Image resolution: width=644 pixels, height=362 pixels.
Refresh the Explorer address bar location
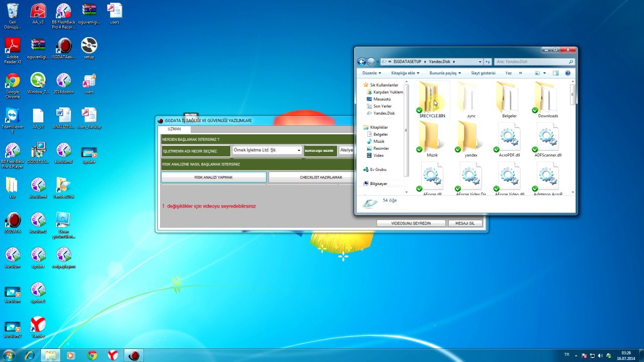click(488, 62)
